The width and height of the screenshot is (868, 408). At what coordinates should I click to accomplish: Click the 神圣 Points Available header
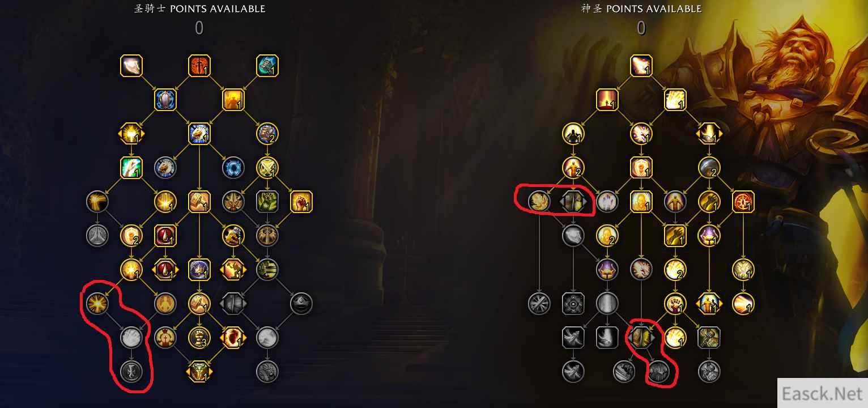point(641,9)
